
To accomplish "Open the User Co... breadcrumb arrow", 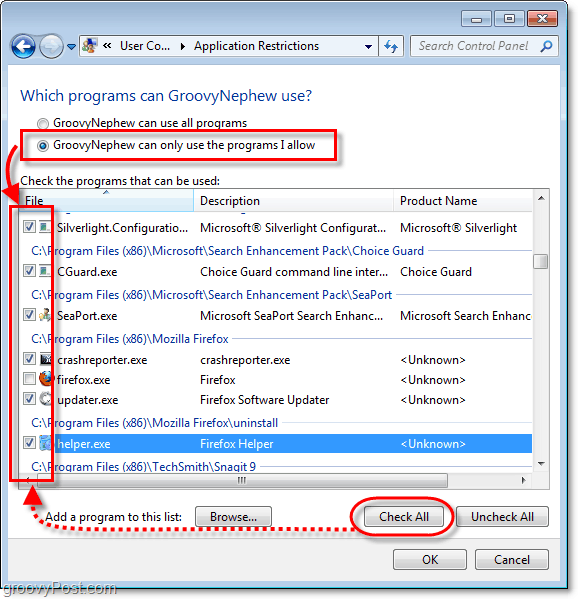I will [x=183, y=47].
